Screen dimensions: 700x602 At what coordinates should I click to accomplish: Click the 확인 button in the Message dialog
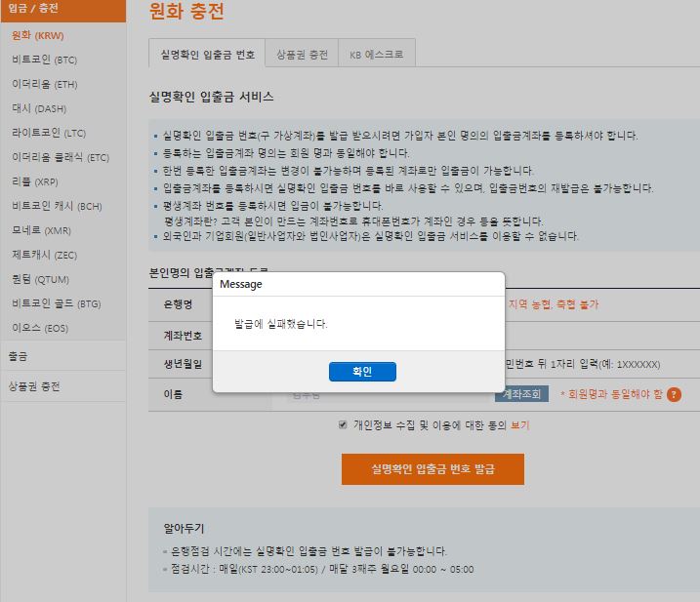pyautogui.click(x=362, y=372)
